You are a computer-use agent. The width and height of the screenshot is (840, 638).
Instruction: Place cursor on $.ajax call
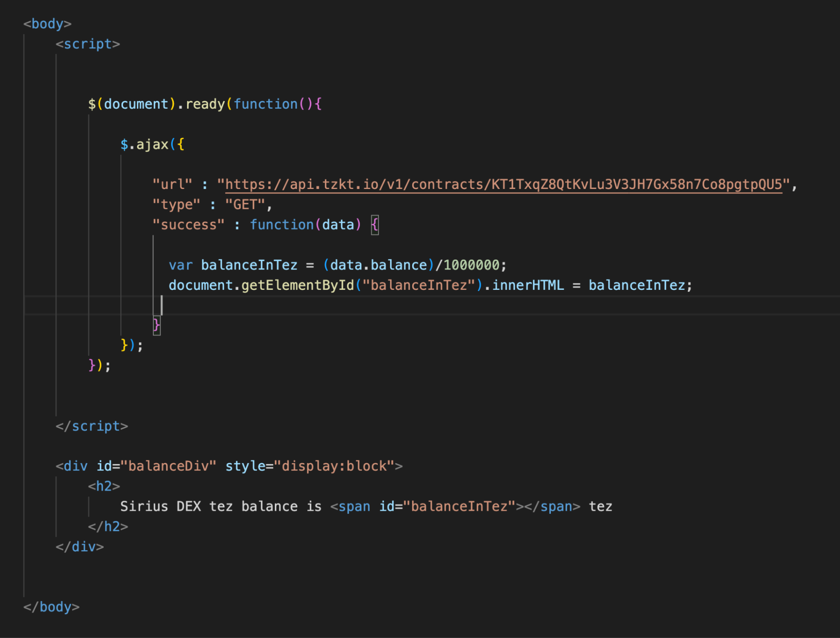click(x=152, y=144)
